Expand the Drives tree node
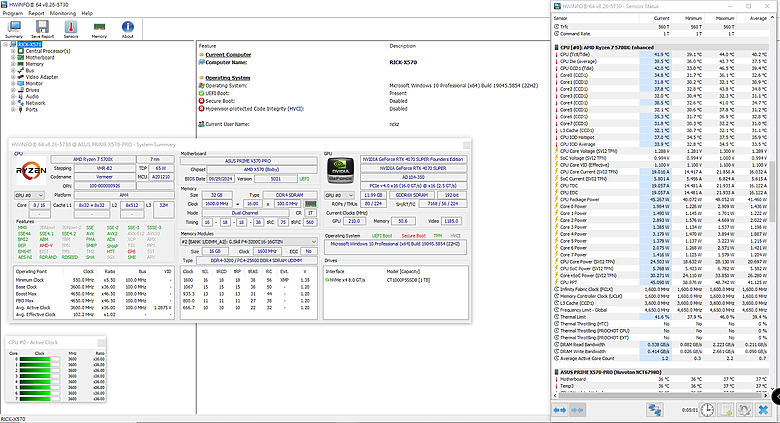Screen dimensions: 780x423 (13, 90)
